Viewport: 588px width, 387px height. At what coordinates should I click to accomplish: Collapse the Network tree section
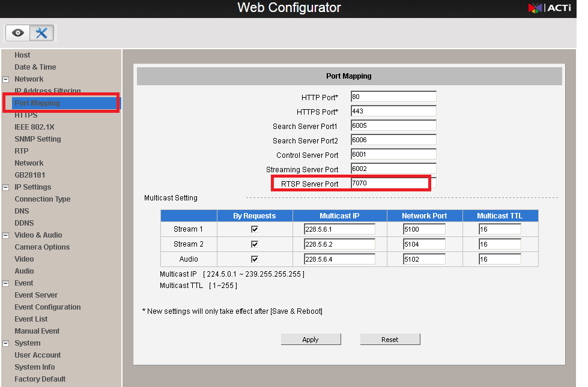pyautogui.click(x=6, y=79)
